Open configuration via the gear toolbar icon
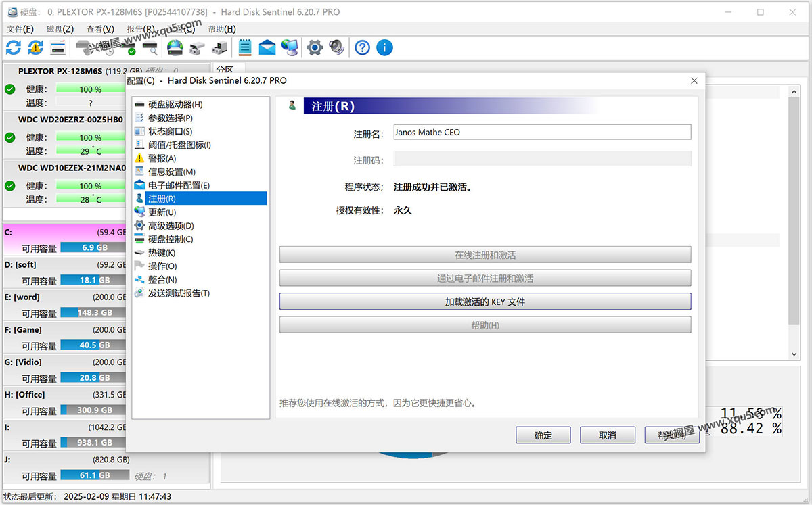Image resolution: width=812 pixels, height=505 pixels. 315,47
